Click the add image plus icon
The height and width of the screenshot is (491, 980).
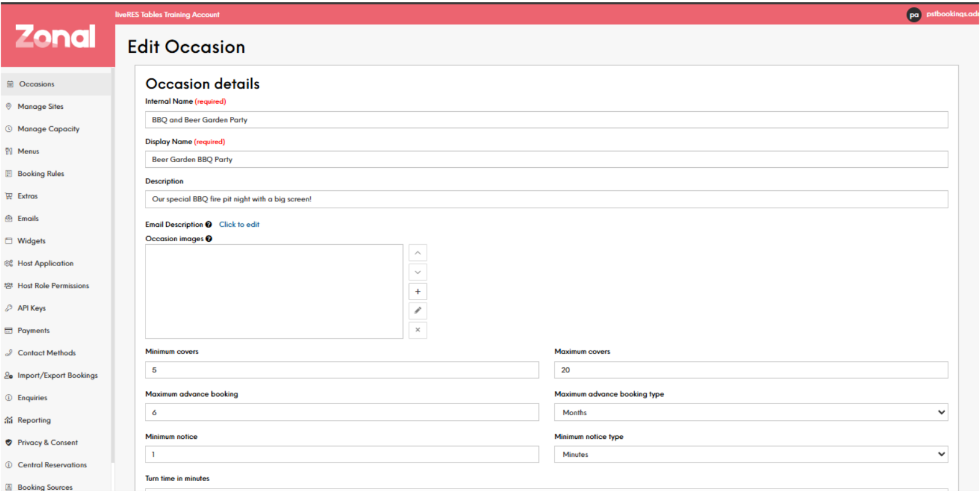(x=417, y=291)
